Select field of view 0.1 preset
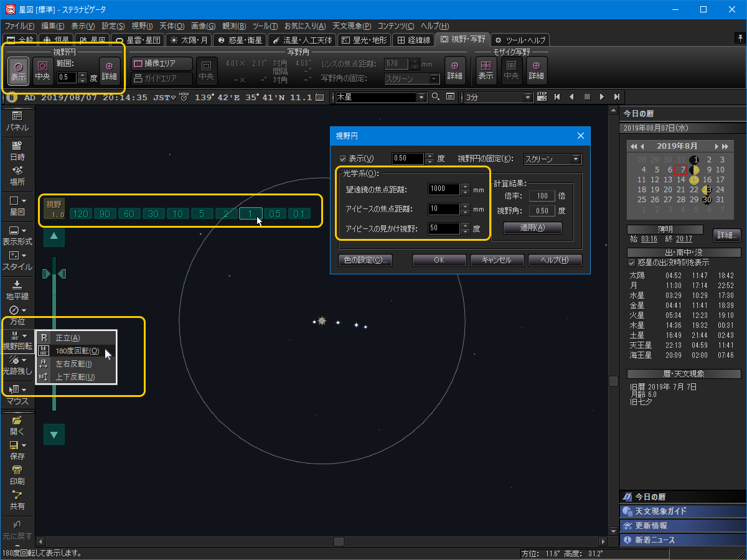 point(299,213)
